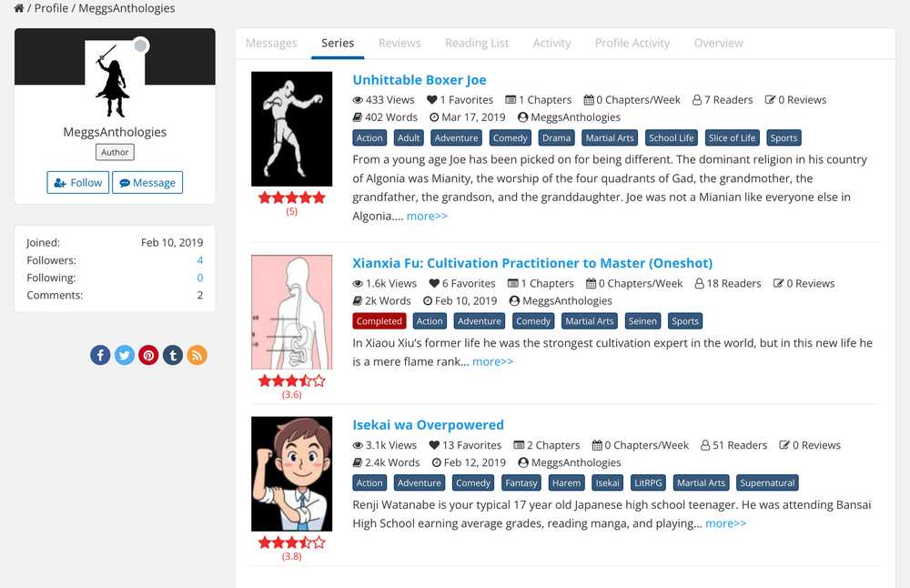Open the Xianxia Fu cover thumbnail

291,312
